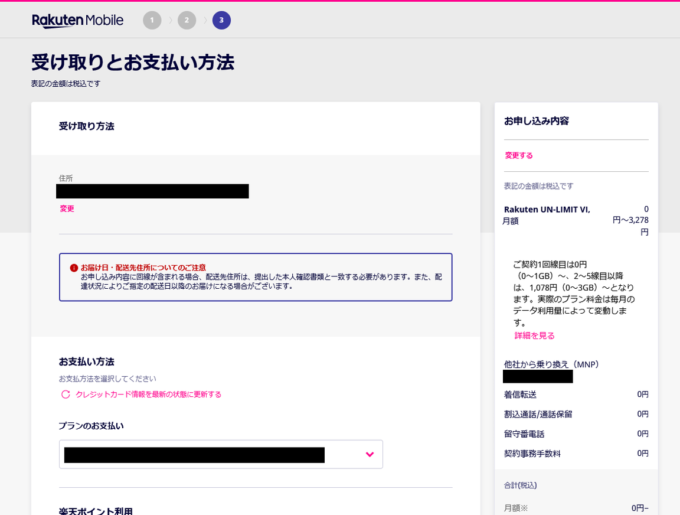The width and height of the screenshot is (680, 515).
Task: Go to step 1 circle indicator
Action: pos(152,20)
